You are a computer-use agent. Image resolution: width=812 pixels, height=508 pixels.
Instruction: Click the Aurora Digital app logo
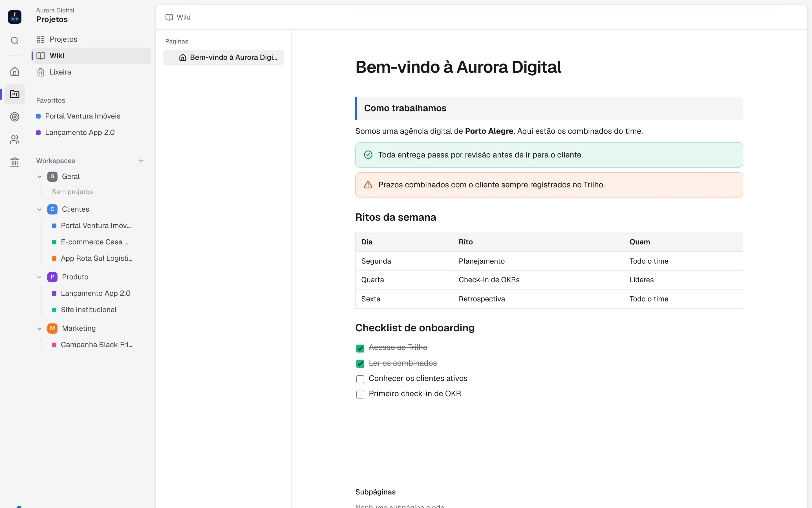click(14, 16)
